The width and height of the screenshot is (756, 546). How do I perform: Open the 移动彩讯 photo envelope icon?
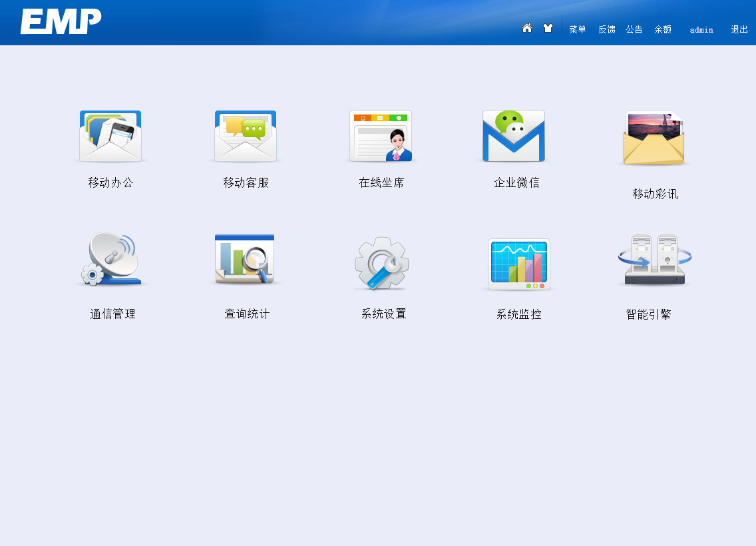[x=655, y=138]
